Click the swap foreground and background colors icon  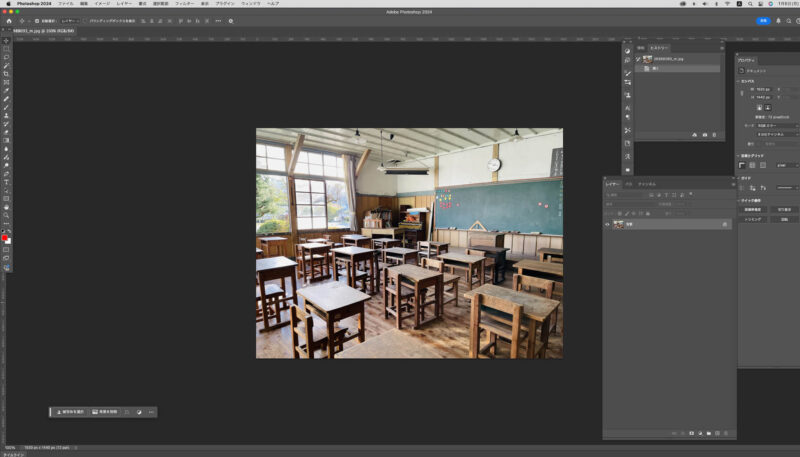pyautogui.click(x=9, y=231)
